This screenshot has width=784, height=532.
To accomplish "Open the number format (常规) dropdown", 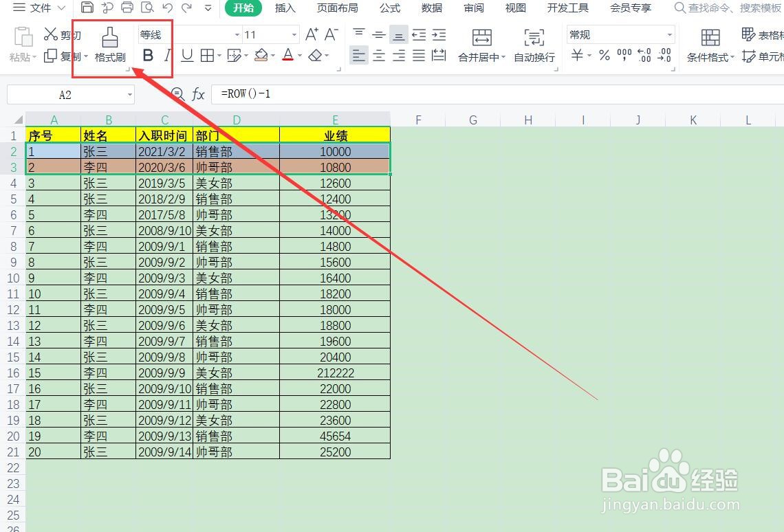I will pyautogui.click(x=670, y=35).
